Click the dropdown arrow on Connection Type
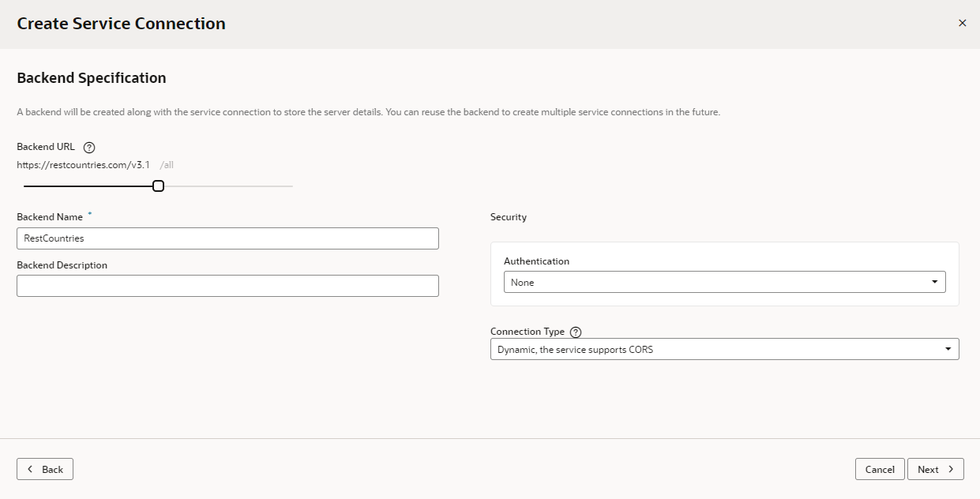This screenshot has height=499, width=980. point(948,348)
